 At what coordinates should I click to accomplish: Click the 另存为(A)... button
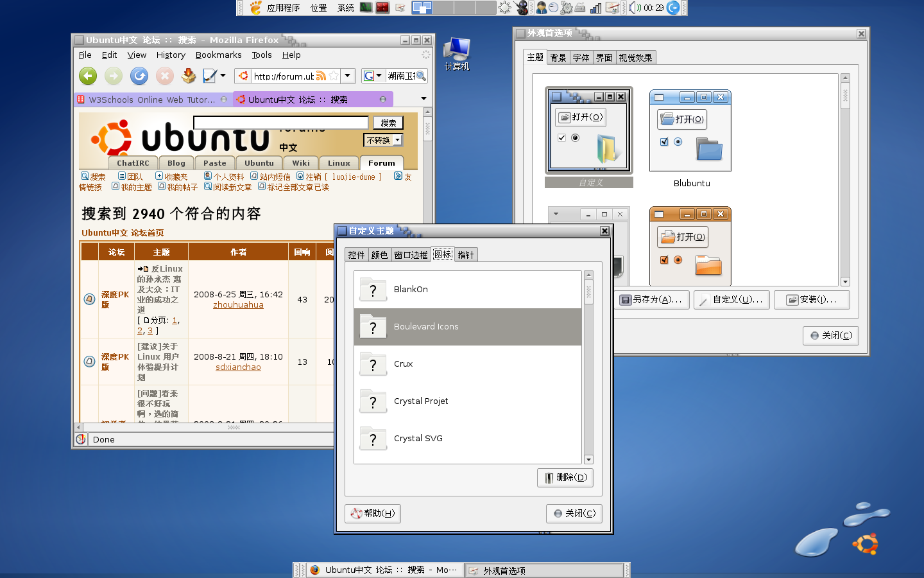pyautogui.click(x=651, y=300)
